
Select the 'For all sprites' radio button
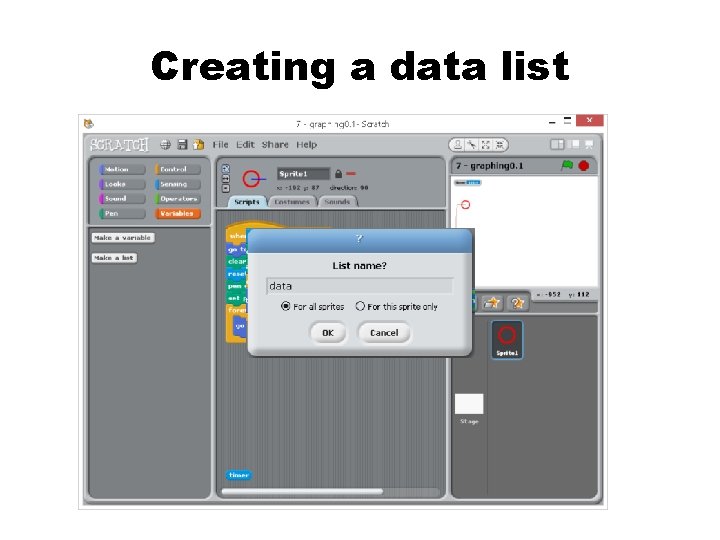point(286,306)
